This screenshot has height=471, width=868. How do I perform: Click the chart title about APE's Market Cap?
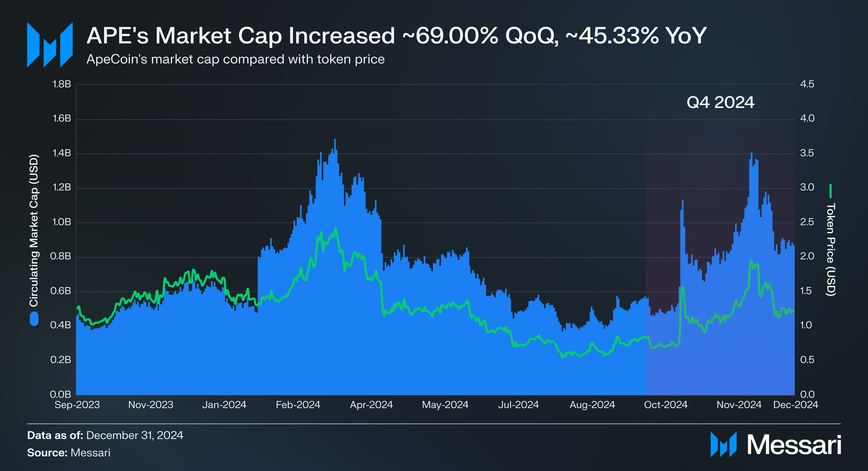coord(396,36)
